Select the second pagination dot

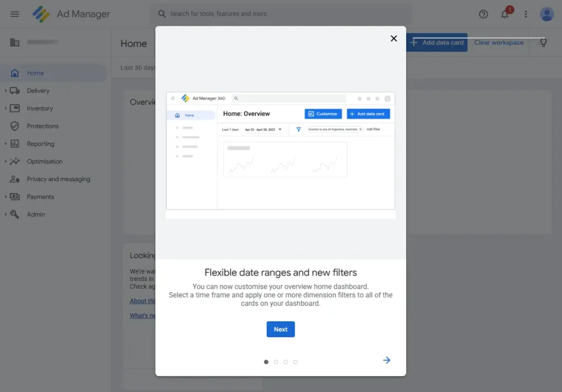276,362
